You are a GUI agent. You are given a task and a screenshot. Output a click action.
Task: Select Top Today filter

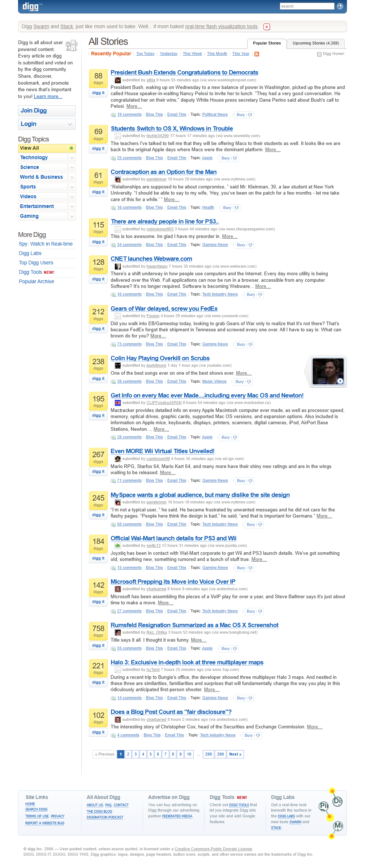pos(145,54)
